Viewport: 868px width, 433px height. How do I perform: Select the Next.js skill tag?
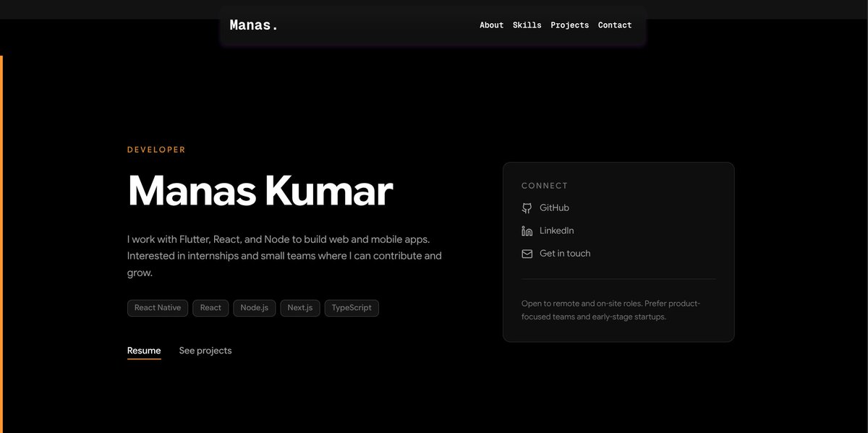tap(299, 308)
